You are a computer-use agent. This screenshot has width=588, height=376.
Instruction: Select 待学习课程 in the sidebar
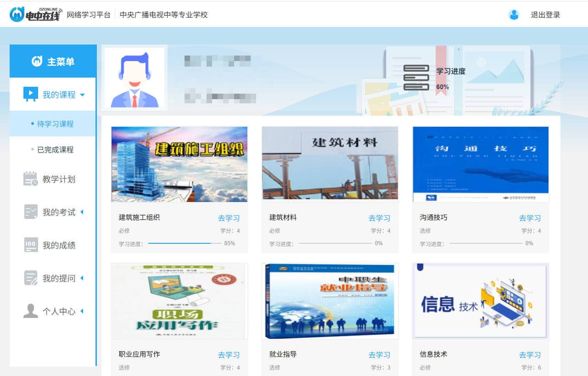(55, 124)
